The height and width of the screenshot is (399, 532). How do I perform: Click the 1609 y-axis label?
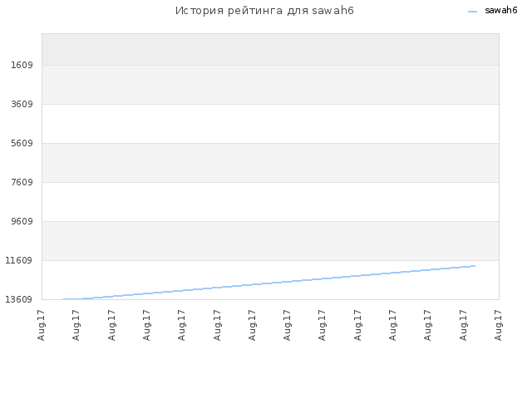click(22, 65)
